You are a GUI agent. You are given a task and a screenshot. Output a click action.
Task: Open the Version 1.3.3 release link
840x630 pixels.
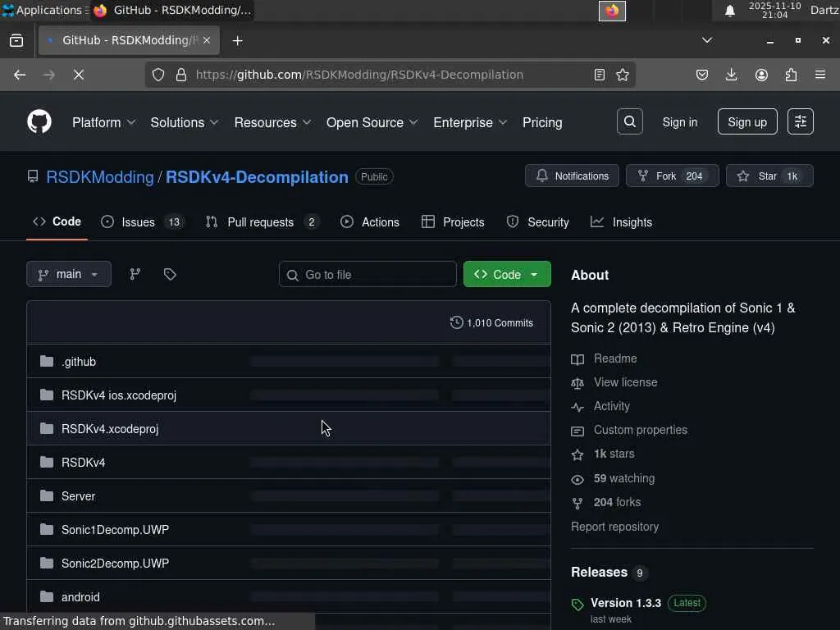626,603
